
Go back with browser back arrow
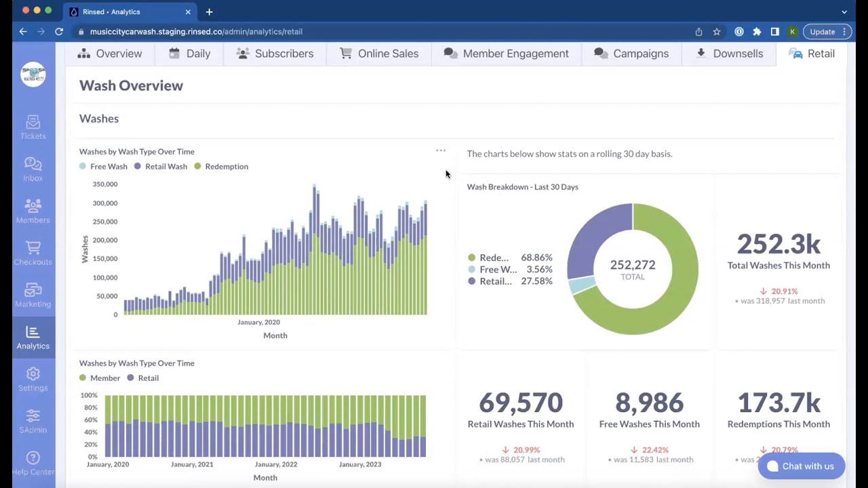coord(23,31)
